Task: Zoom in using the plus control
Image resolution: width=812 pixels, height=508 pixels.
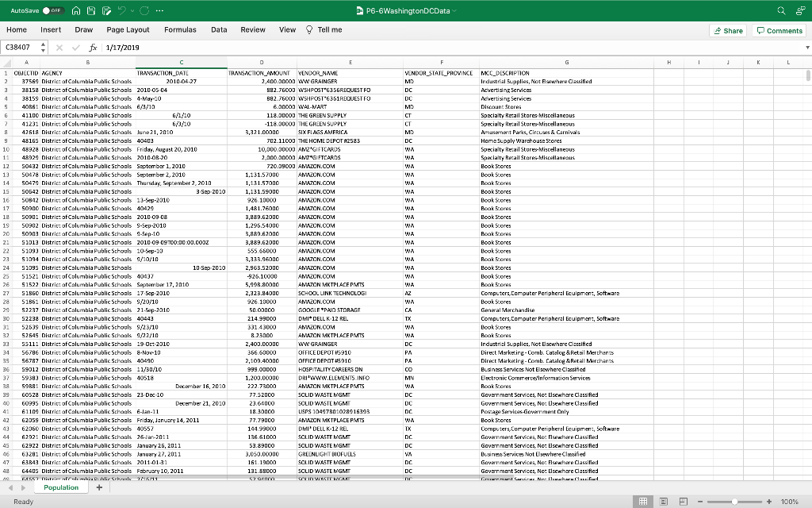Action: click(x=768, y=501)
